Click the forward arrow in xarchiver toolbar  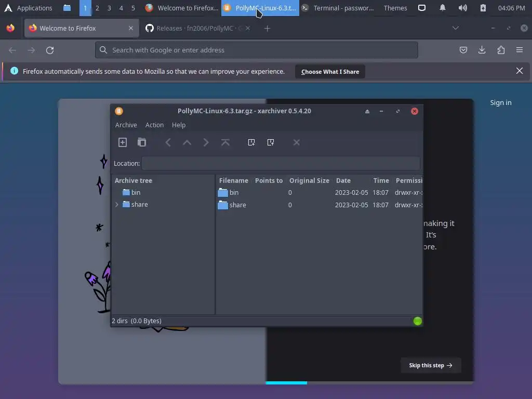(x=206, y=142)
